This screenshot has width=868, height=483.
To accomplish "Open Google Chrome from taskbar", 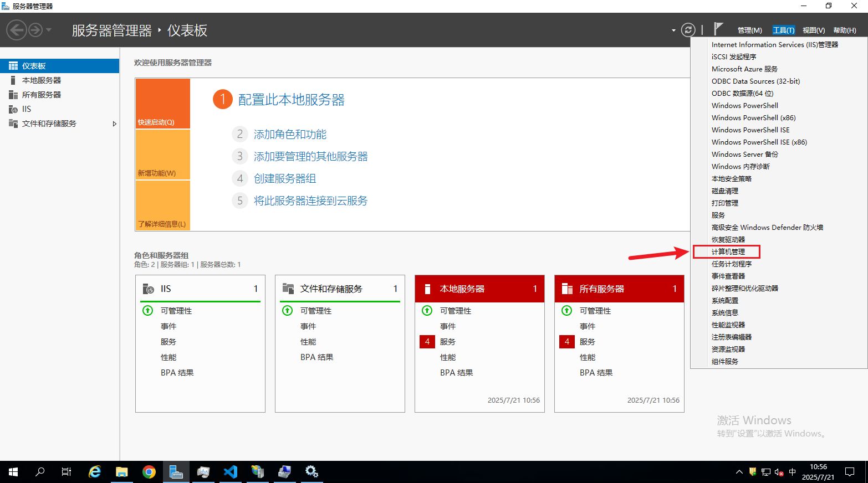I will coord(149,472).
